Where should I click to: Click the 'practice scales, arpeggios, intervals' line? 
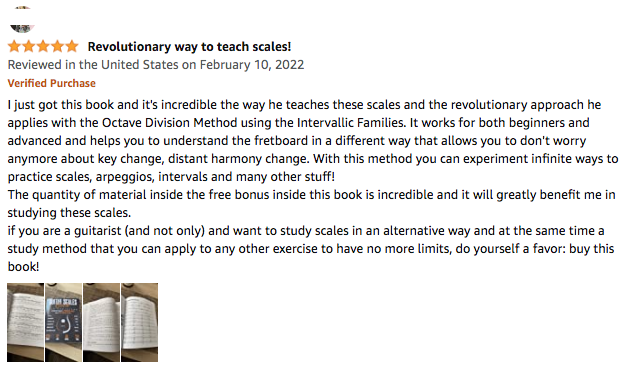coord(171,177)
